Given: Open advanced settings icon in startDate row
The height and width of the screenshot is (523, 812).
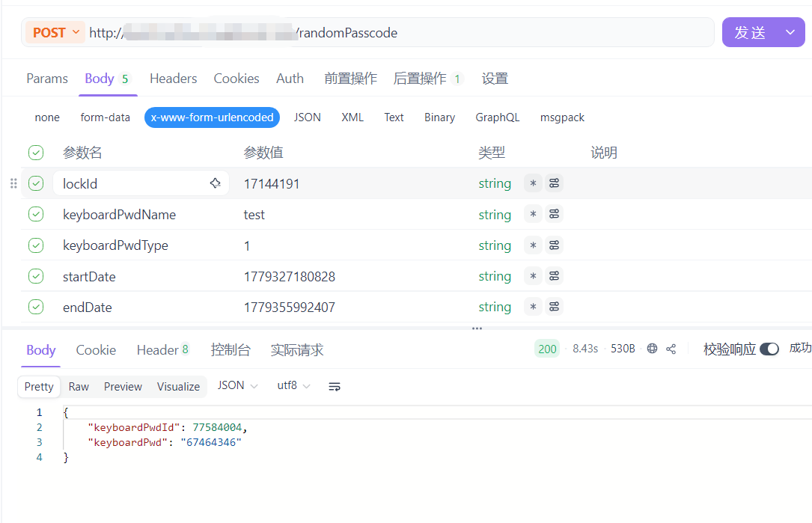Looking at the screenshot, I should click(x=554, y=276).
